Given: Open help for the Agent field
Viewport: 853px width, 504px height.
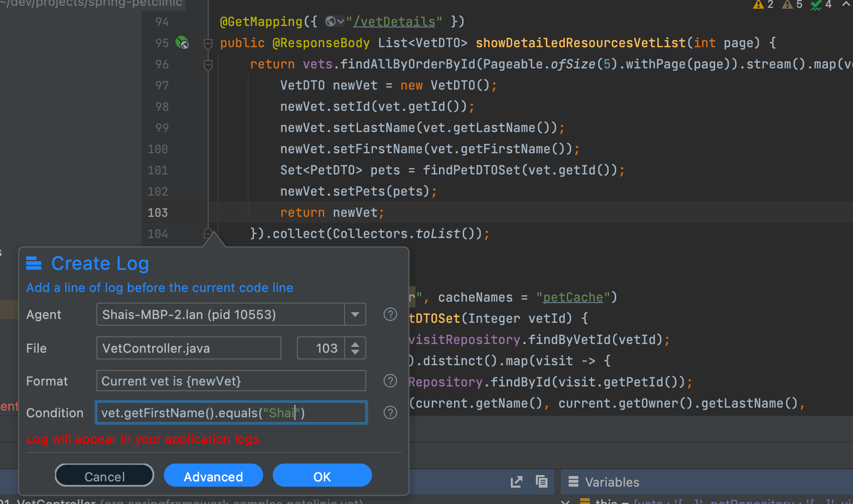Looking at the screenshot, I should tap(390, 315).
